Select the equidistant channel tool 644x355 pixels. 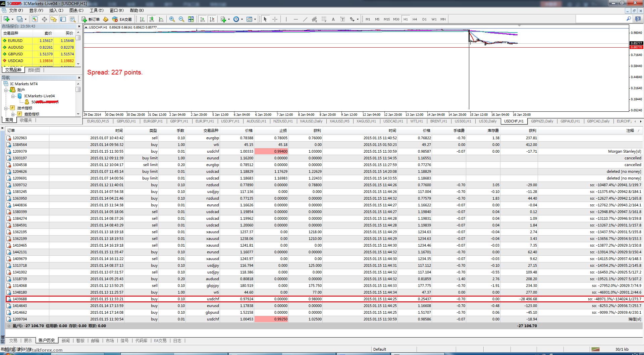[314, 19]
